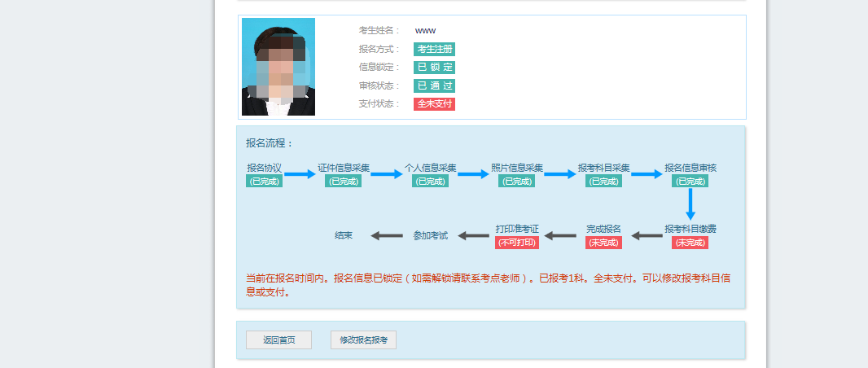Click the blue arrow after 报名协议
868x368 pixels.
click(x=299, y=173)
